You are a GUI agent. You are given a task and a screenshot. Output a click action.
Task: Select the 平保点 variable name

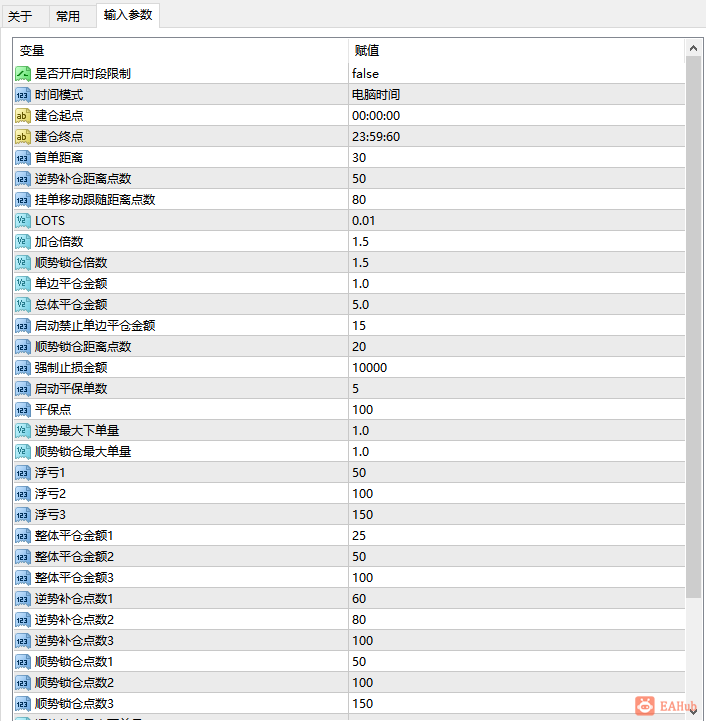pyautogui.click(x=53, y=410)
